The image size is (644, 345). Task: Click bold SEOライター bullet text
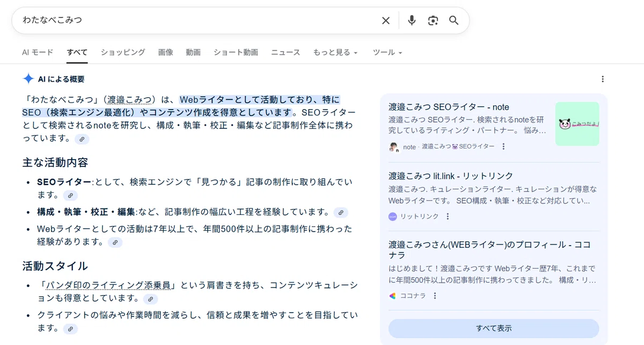pyautogui.click(x=64, y=182)
